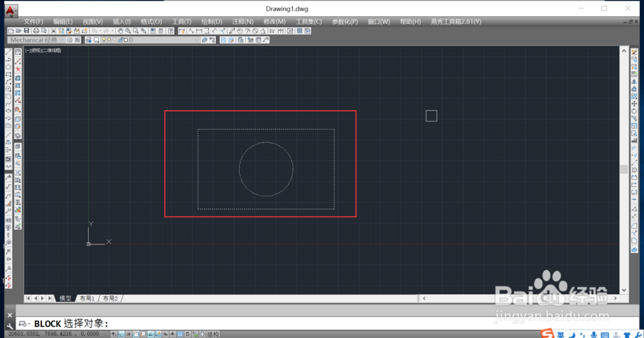Click the workspace settings gear icon
Image resolution: width=644 pixels, height=338 pixels.
click(x=70, y=40)
